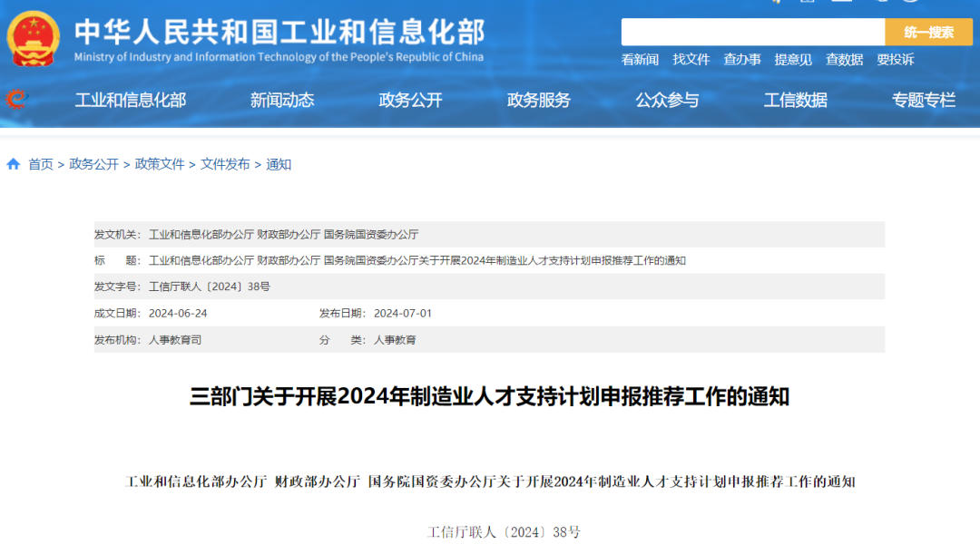Open the 找文件 quick link

pos(691,59)
